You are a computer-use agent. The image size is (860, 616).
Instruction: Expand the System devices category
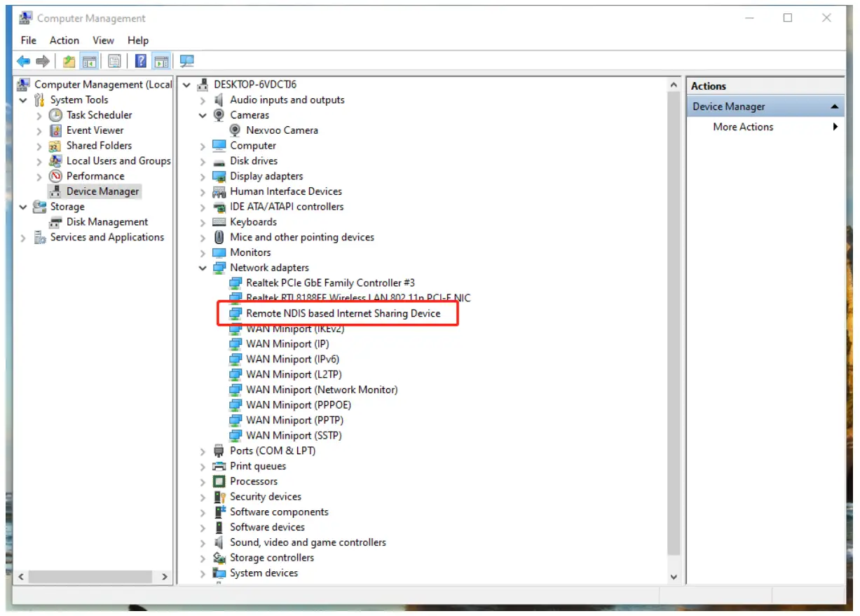(x=203, y=573)
